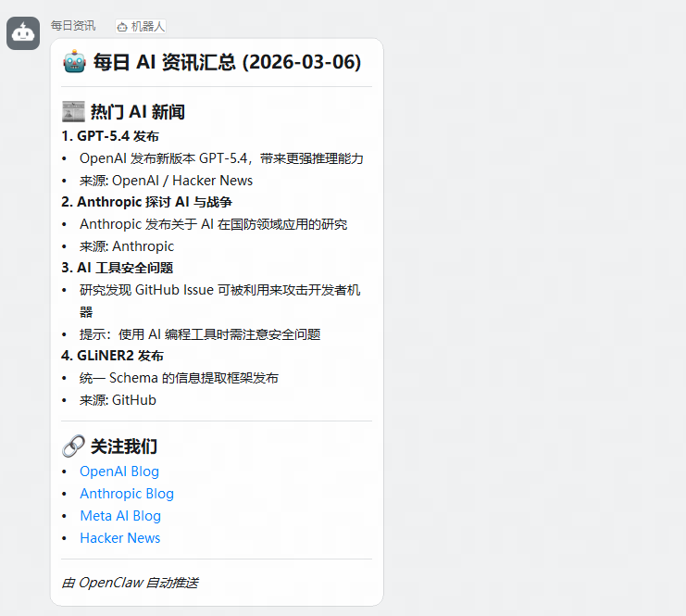Click the heading 4. GLiNER2 发布
686x616 pixels.
click(112, 356)
